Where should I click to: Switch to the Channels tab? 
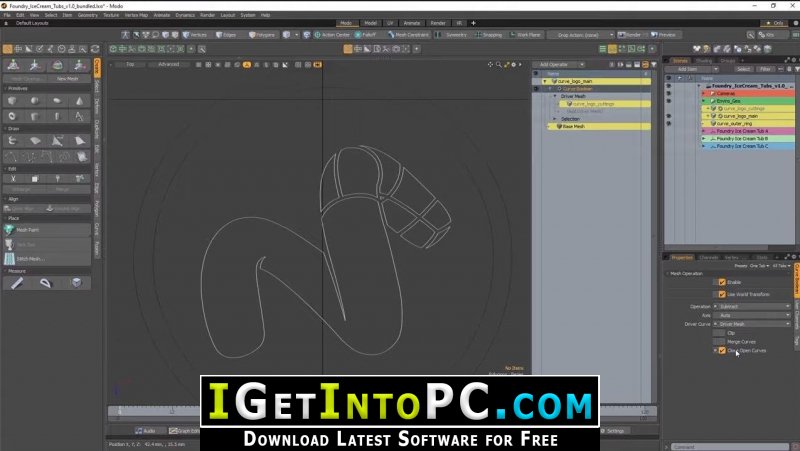pyautogui.click(x=708, y=258)
